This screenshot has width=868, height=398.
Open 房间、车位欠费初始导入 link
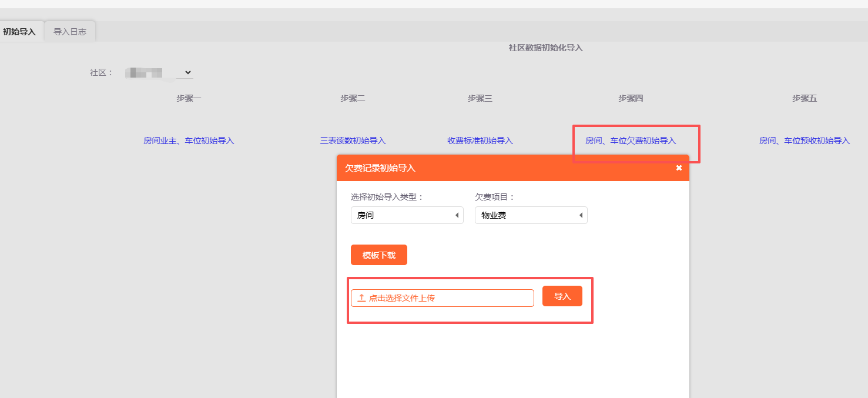pos(631,141)
